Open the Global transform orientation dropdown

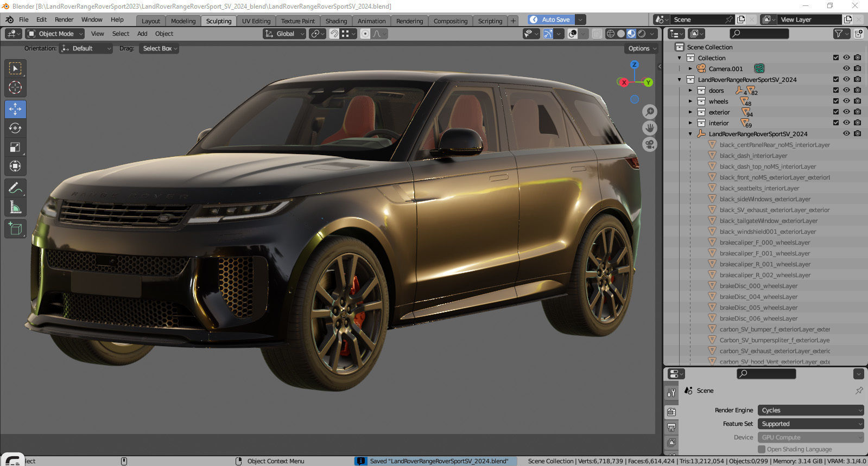coord(284,34)
